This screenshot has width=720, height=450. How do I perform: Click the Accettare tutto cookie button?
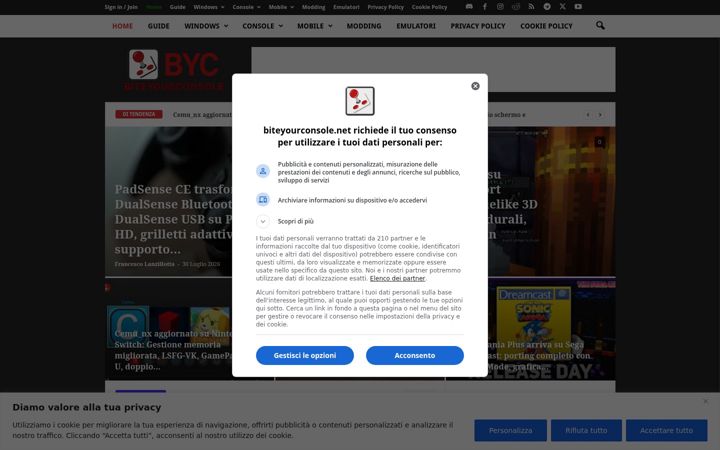[667, 430]
